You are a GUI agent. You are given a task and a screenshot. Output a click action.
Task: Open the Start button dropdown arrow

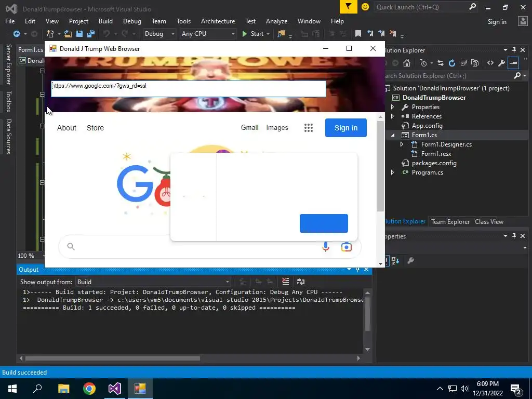[268, 34]
